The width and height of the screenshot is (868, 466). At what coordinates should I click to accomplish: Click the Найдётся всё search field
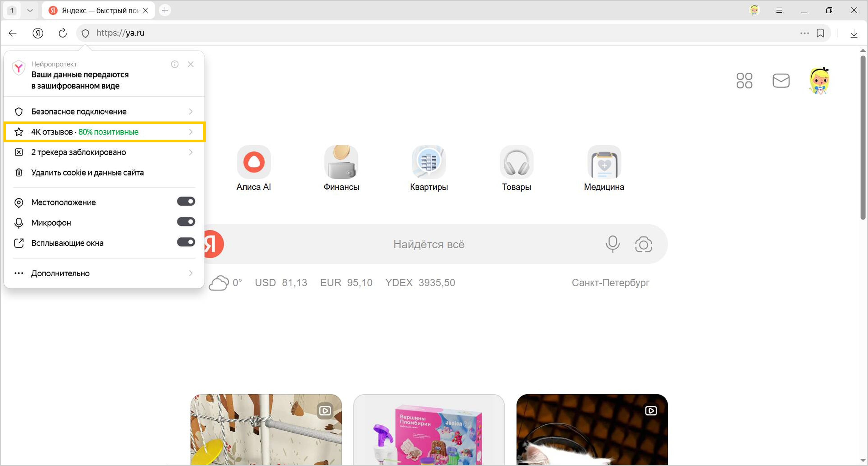tap(428, 244)
